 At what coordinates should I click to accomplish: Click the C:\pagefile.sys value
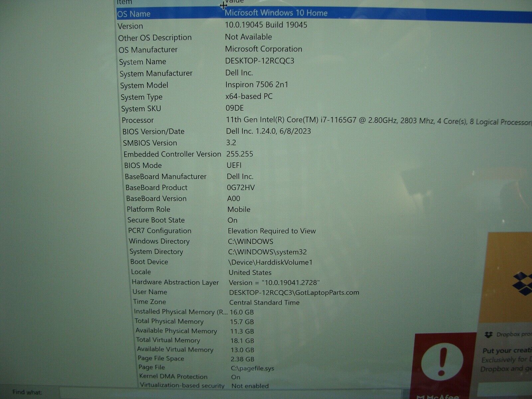(x=253, y=368)
